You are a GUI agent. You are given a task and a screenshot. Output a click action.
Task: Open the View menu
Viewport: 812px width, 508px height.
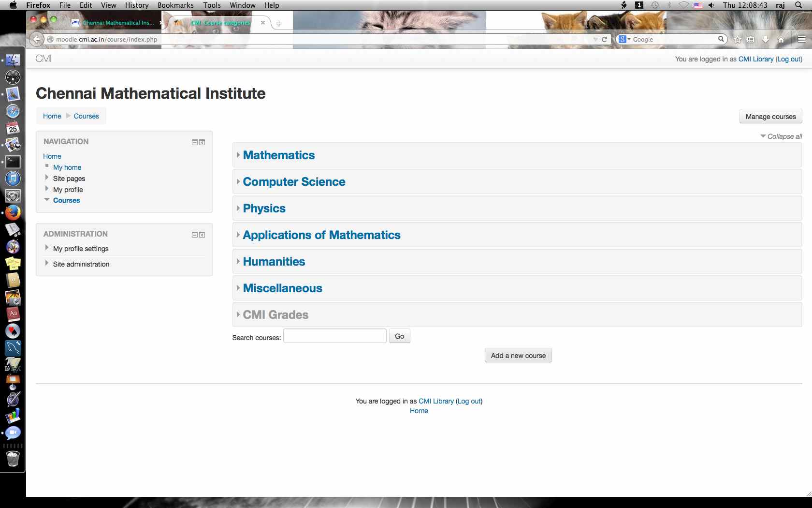tap(108, 5)
